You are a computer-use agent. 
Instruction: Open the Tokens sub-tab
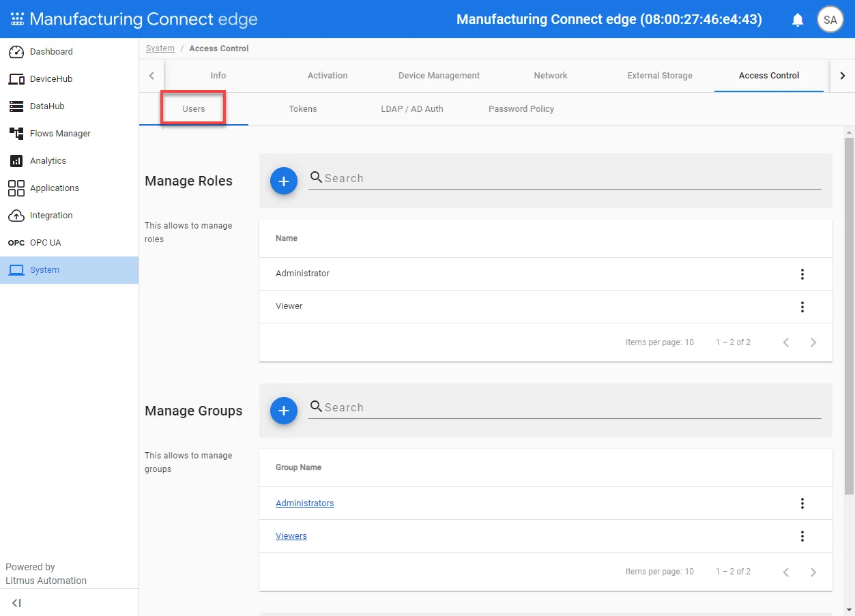[303, 109]
